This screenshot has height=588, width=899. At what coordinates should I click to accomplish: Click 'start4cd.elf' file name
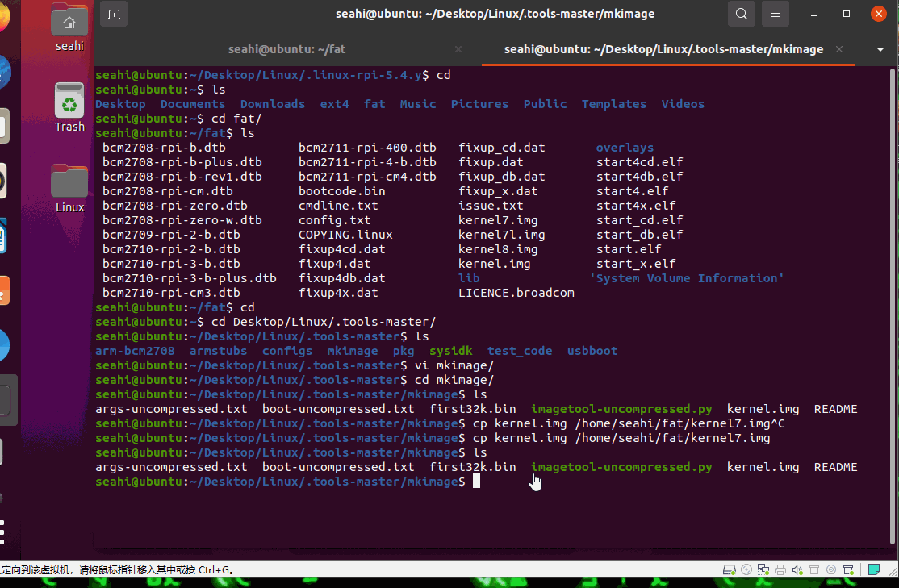pos(639,161)
